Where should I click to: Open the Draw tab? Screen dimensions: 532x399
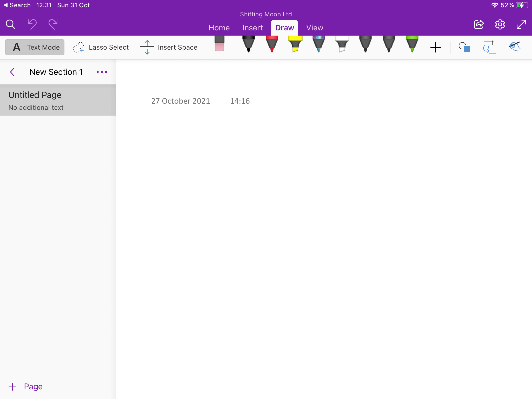coord(284,28)
